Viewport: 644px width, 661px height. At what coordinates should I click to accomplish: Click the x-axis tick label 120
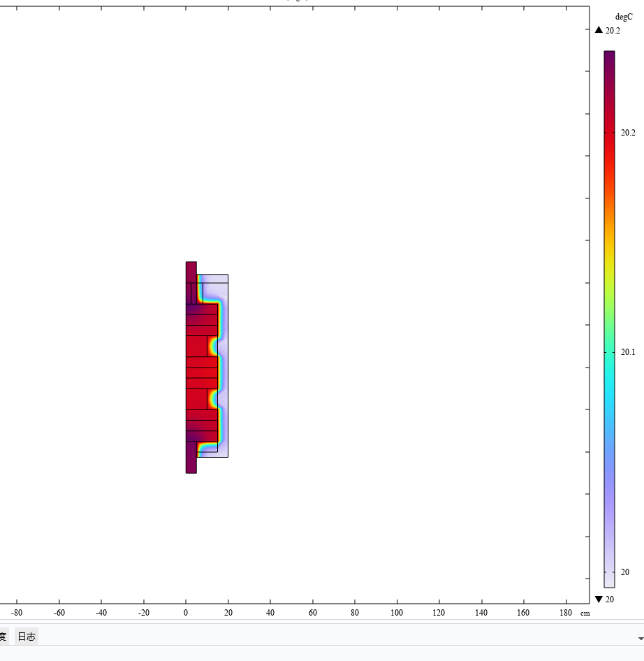439,613
